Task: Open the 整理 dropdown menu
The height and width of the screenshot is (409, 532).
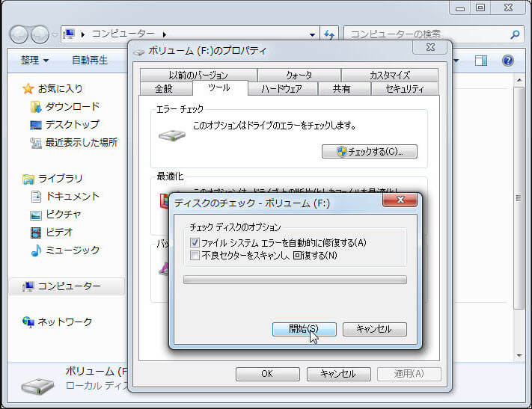Action: tap(34, 61)
